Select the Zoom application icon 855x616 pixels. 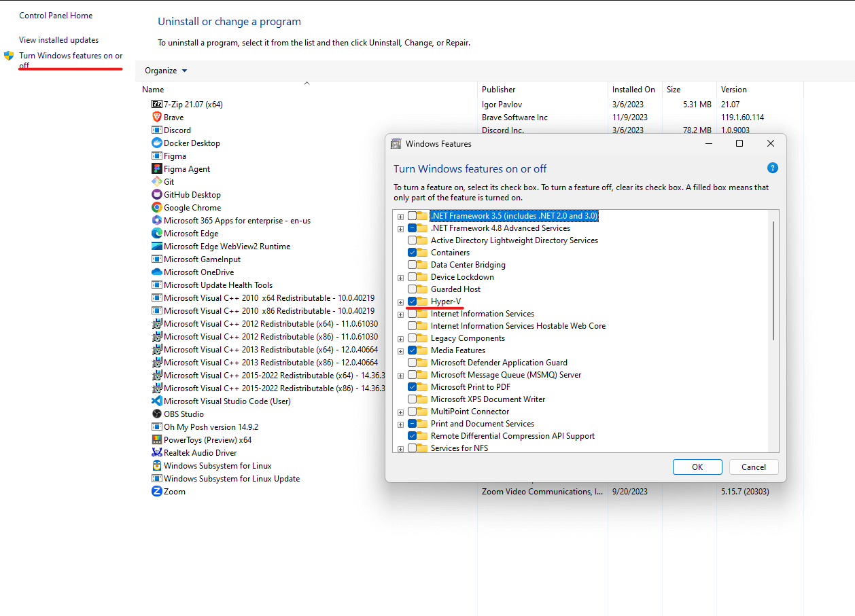[157, 491]
